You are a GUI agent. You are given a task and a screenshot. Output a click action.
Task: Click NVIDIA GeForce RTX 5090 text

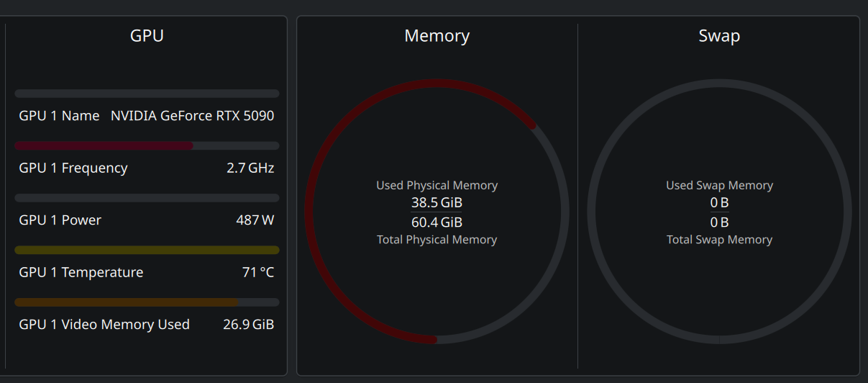pos(192,116)
